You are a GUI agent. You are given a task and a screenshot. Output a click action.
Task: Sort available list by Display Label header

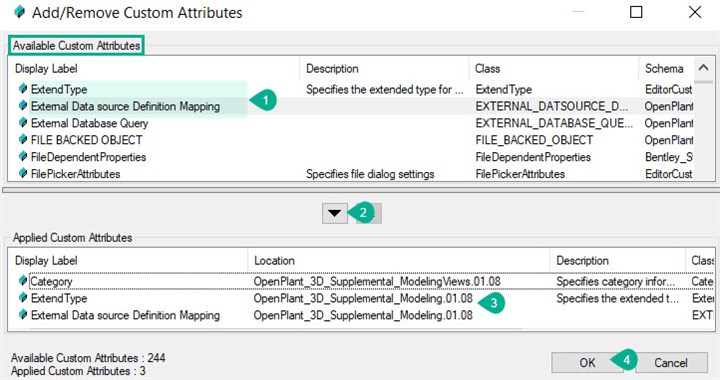(46, 69)
